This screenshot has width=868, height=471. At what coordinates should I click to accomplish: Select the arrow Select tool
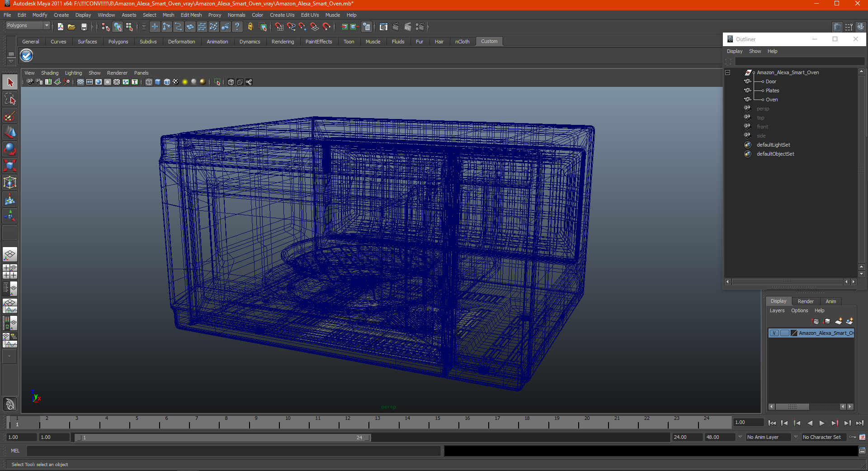point(10,82)
